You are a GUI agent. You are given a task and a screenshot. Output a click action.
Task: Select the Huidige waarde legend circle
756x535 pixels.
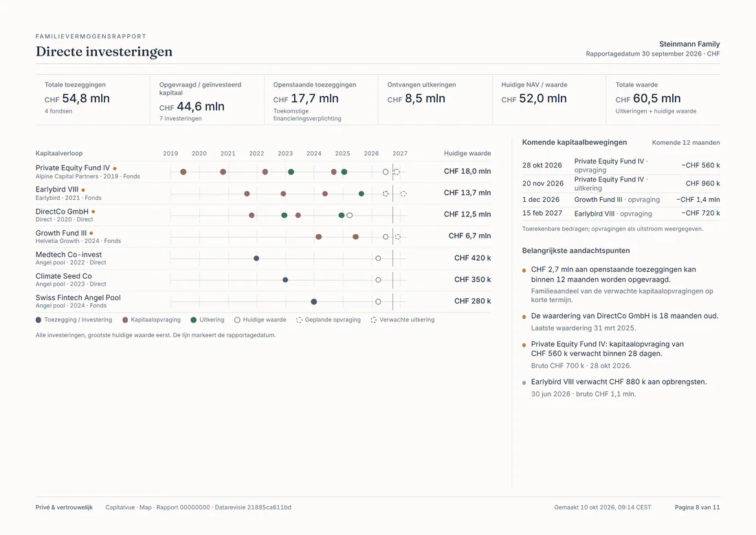tap(237, 320)
